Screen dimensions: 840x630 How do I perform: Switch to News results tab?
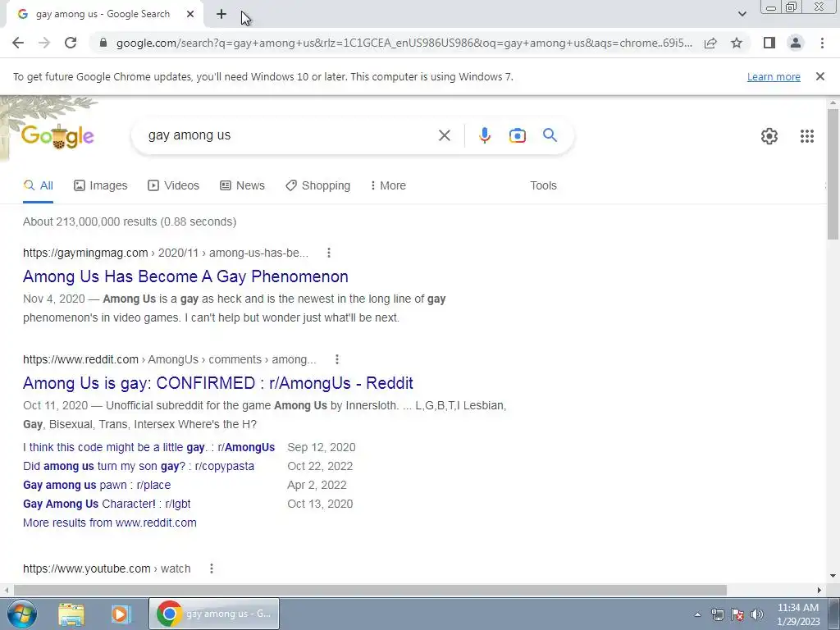point(242,185)
